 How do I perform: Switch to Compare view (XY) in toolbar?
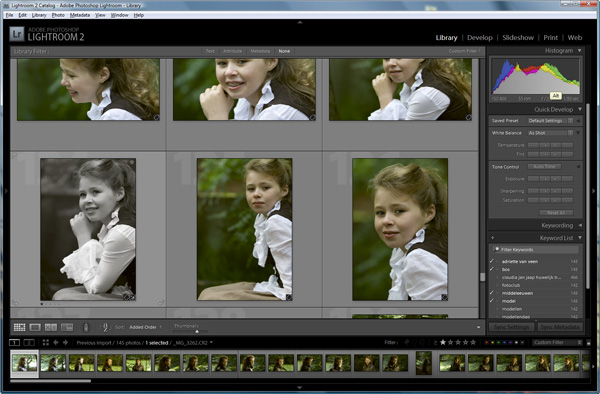(51, 327)
